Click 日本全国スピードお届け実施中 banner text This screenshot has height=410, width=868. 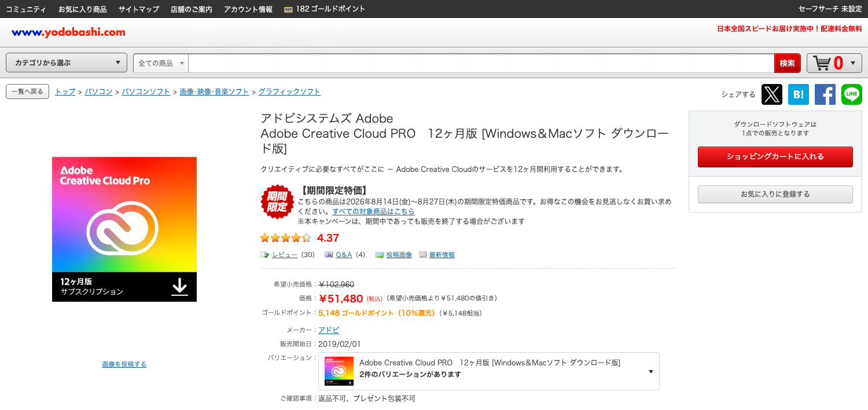pos(789,29)
